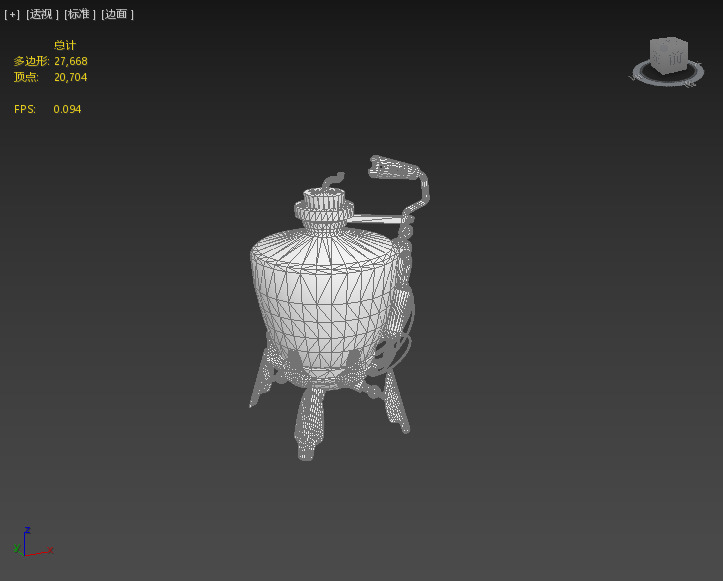Click the 顶点 vertices label

tap(26, 77)
